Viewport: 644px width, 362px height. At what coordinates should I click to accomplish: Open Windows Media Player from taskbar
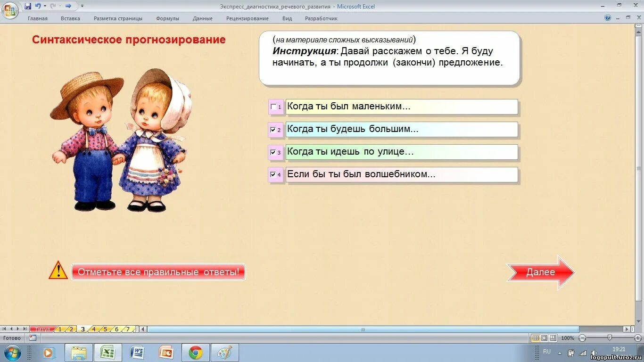point(49,353)
